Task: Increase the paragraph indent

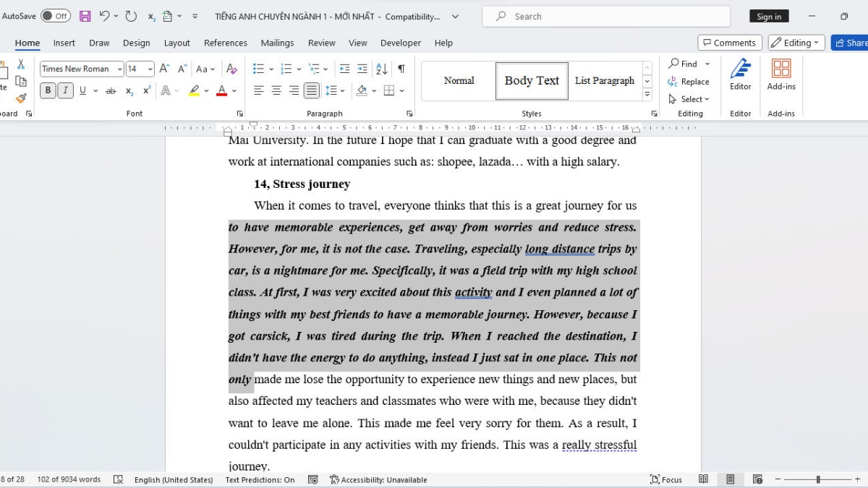Action: [362, 69]
